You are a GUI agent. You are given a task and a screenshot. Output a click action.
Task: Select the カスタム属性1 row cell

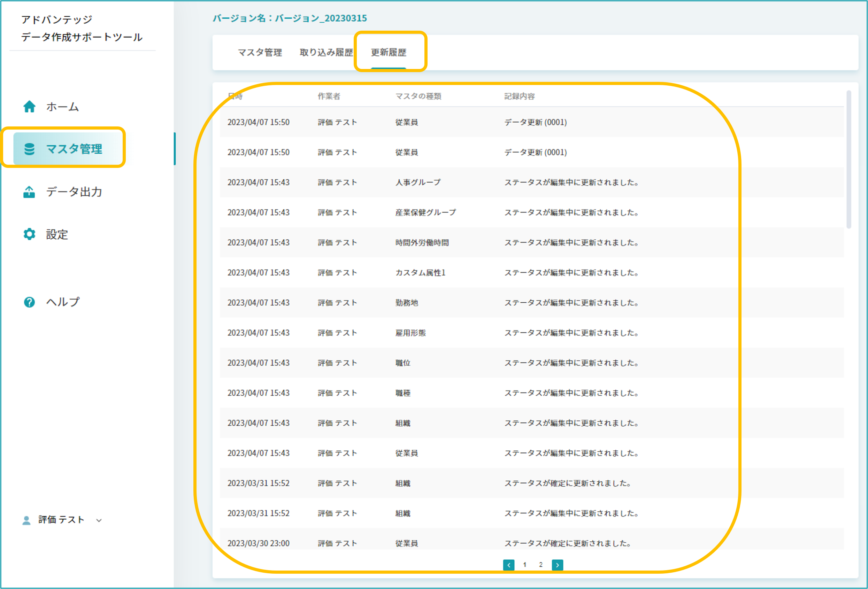[x=420, y=273]
